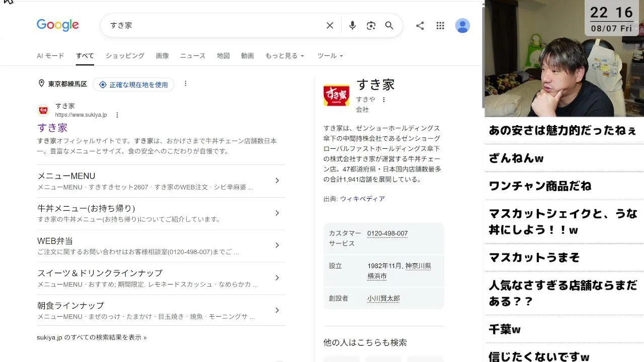This screenshot has height=362, width=644.
Task: Open スイーツ＆ドリンクラインナップ sitelink
Action: [x=100, y=273]
